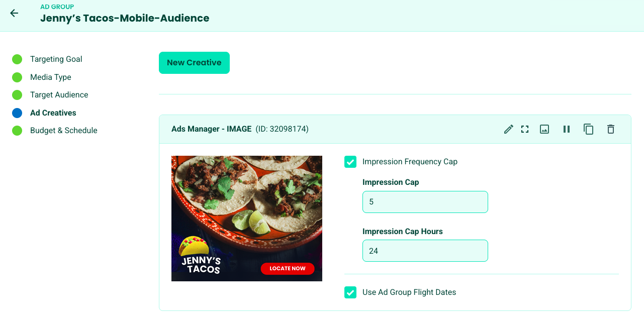Click the New Creative button
Viewport: 644px width, 319px height.
click(x=194, y=63)
